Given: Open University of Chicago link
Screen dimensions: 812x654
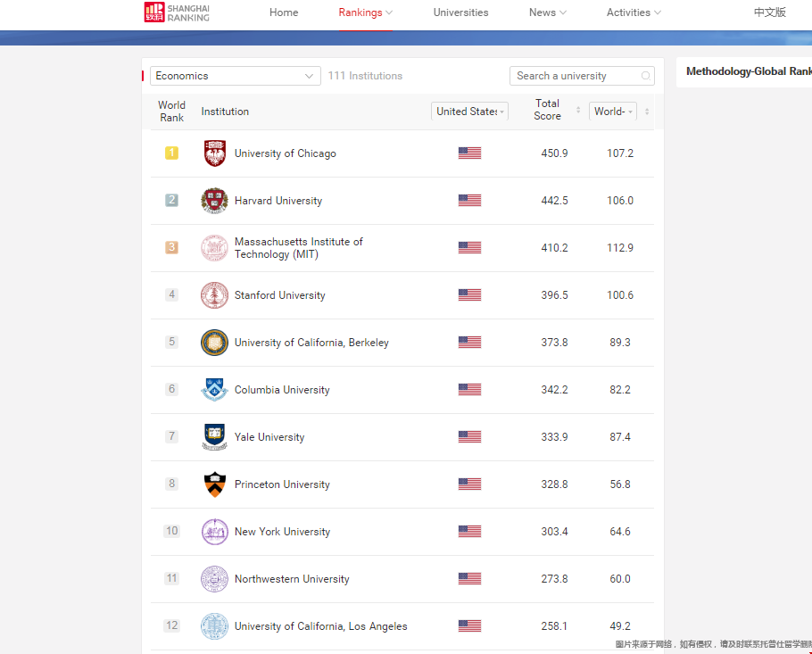Looking at the screenshot, I should point(286,153).
